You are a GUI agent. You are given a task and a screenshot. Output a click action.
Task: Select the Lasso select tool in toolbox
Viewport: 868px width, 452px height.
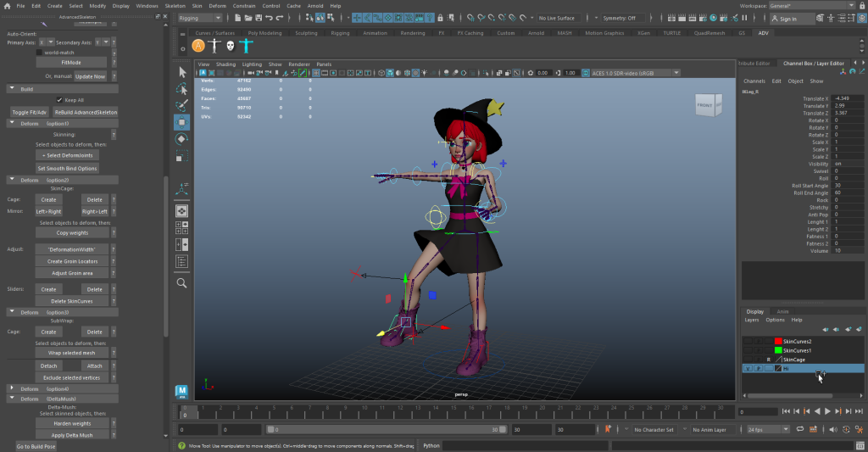tap(181, 89)
